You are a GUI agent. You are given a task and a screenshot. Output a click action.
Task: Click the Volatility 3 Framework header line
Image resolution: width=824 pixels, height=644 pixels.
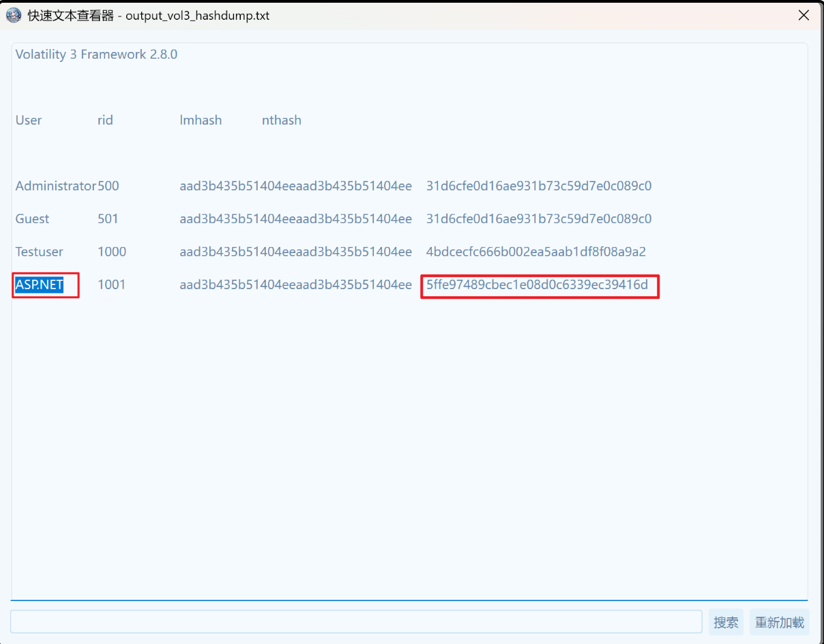96,55
